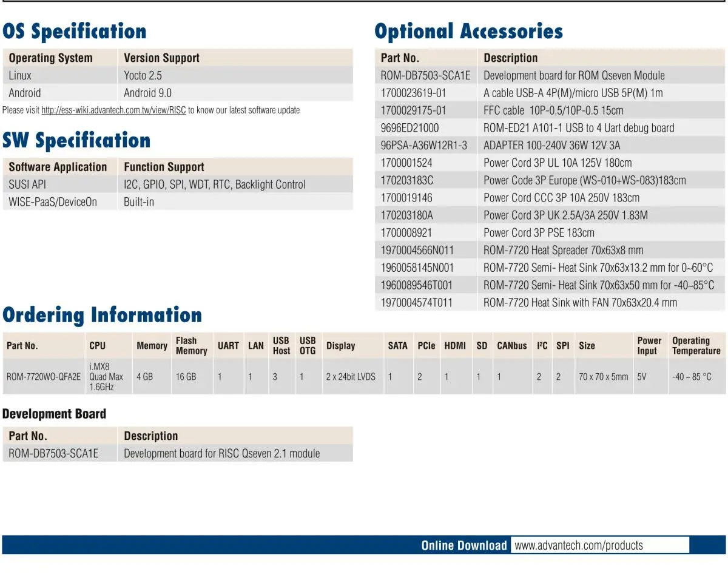This screenshot has width=728, height=574.
Task: Click 'ROM-7720 Heat Sink with FAN' description
Action: pos(580,302)
